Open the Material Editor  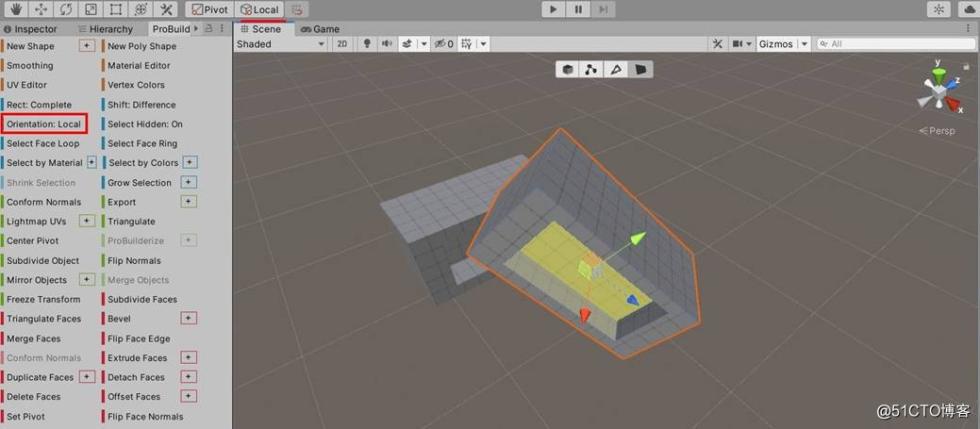pyautogui.click(x=139, y=65)
